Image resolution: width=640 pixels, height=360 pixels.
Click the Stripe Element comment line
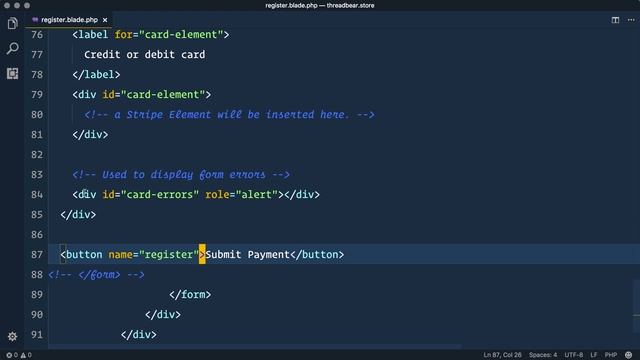pyautogui.click(x=229, y=115)
